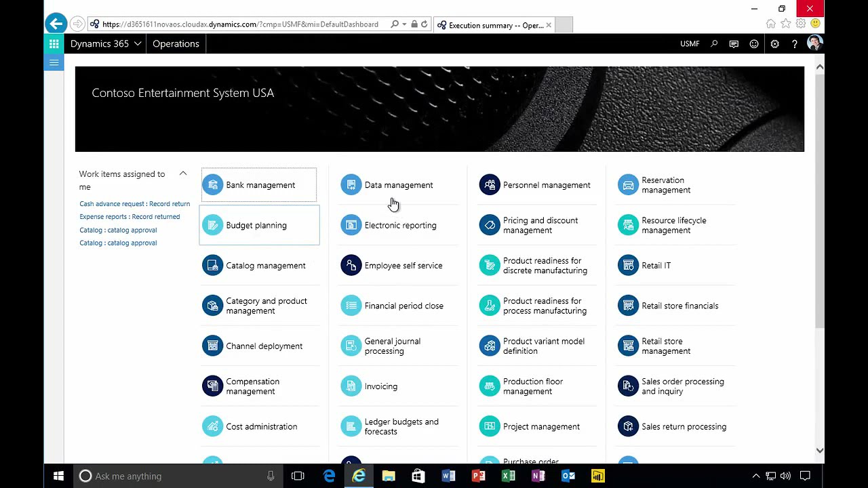Image resolution: width=868 pixels, height=488 pixels.
Task: Go to the Operations module link
Action: (x=176, y=43)
